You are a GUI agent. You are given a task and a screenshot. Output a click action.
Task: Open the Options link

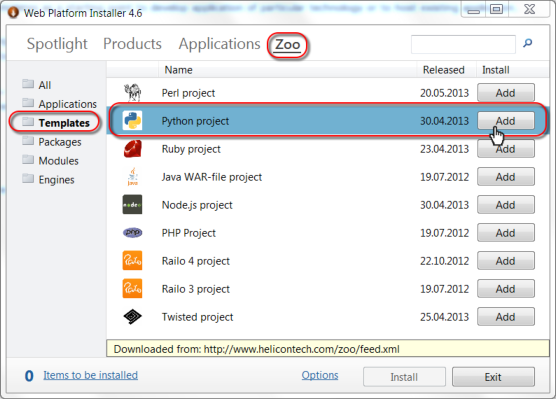pos(320,375)
